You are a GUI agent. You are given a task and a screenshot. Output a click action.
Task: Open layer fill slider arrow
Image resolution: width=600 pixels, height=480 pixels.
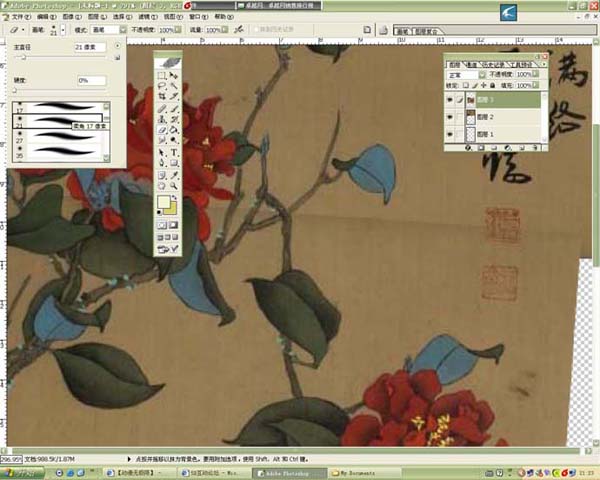pos(535,85)
